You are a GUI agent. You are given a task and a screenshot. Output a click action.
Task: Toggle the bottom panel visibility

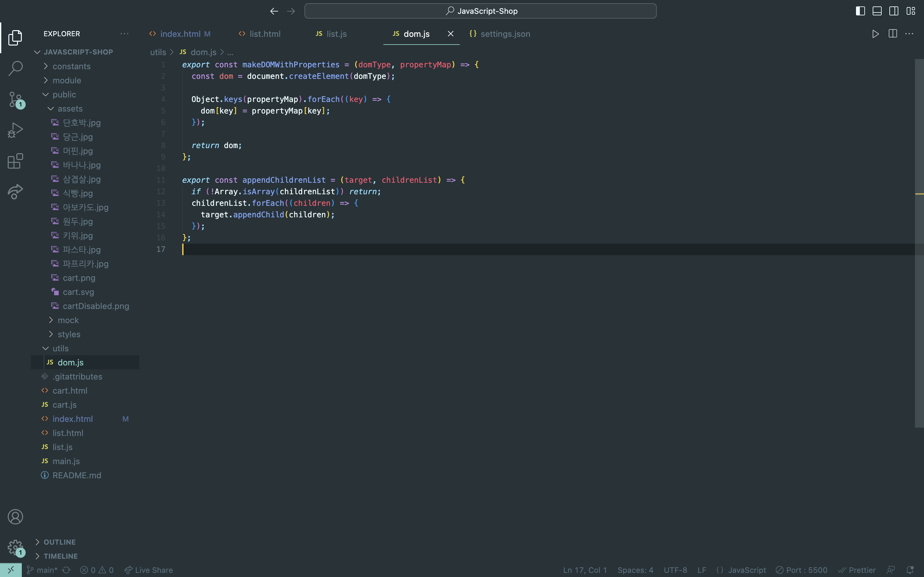click(877, 11)
